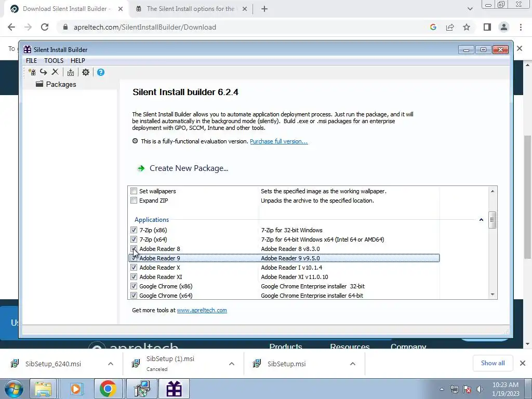Open options for SibSetup.msi download

point(353,364)
